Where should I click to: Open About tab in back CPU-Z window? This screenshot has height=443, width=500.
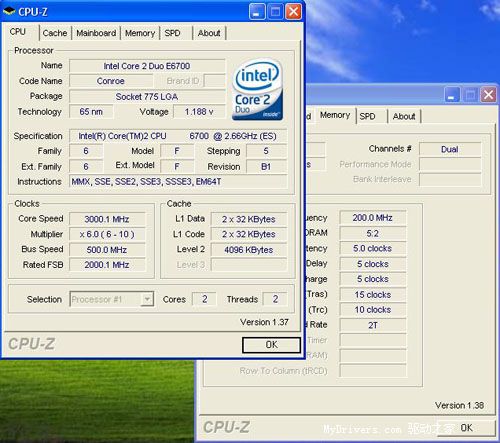point(404,116)
